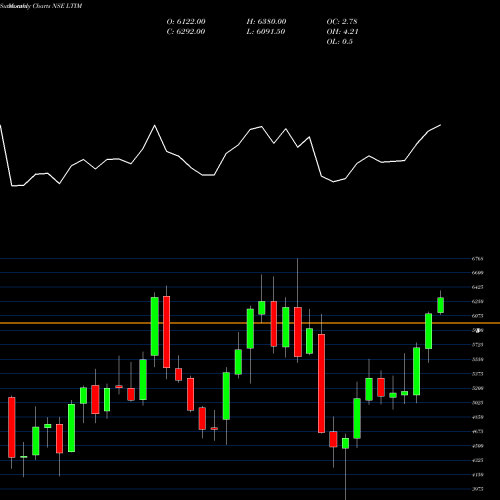Click the 5025 price axis label
The height and width of the screenshot is (500, 500).
(477, 402)
